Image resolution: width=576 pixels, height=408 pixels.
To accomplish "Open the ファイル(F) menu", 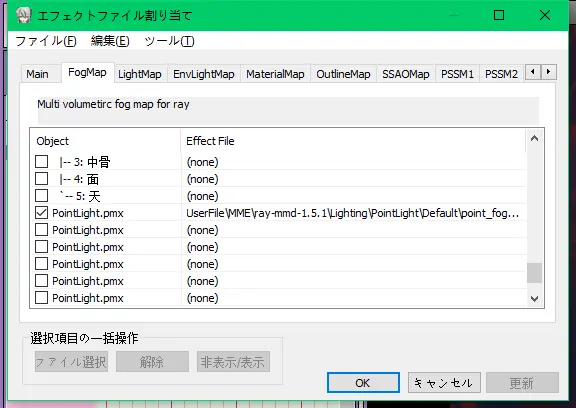I will point(46,41).
